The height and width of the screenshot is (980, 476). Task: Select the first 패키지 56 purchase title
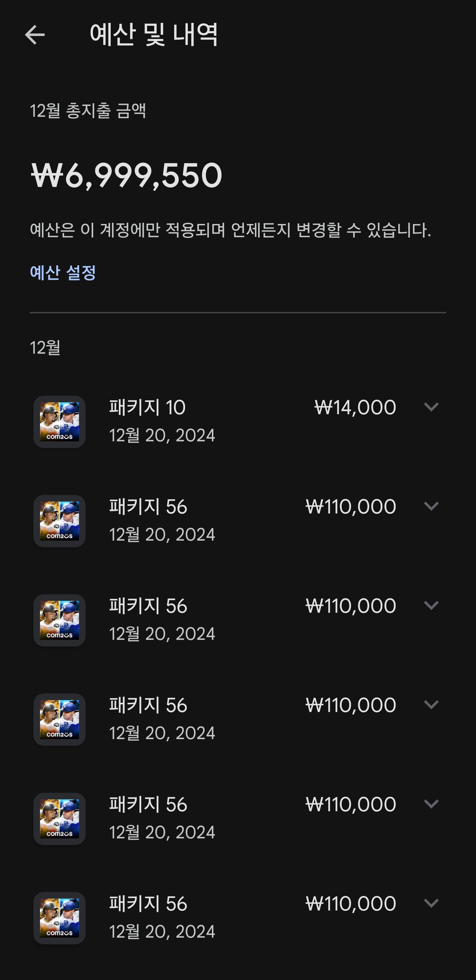point(148,507)
